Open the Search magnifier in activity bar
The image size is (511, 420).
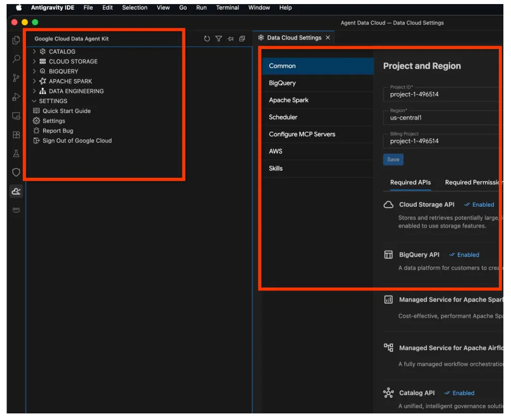click(16, 59)
